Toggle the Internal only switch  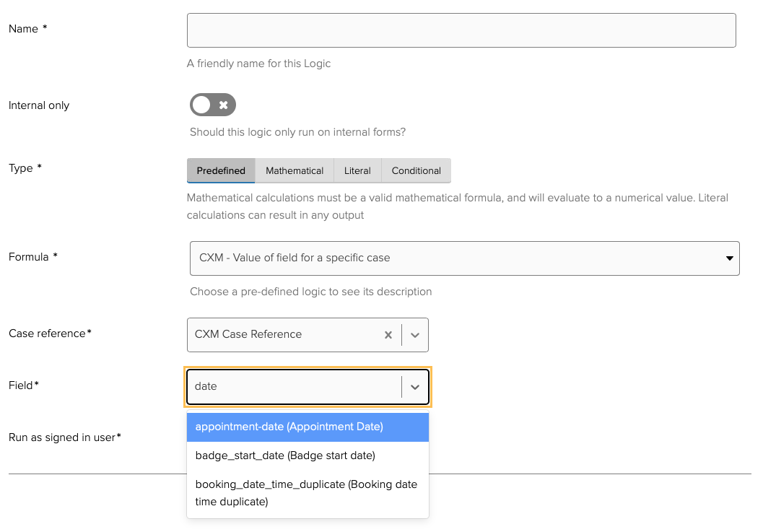213,105
